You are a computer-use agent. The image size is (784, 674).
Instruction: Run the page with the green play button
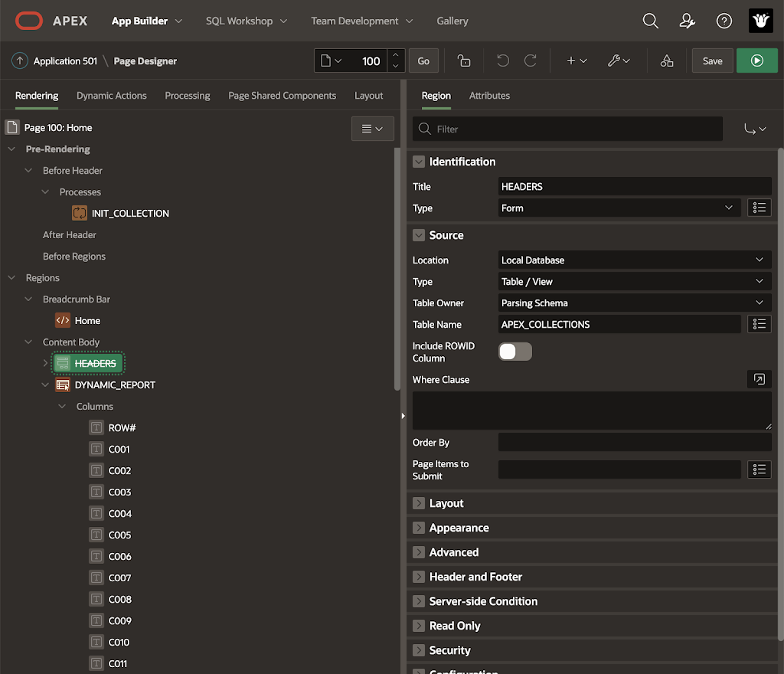pos(756,61)
